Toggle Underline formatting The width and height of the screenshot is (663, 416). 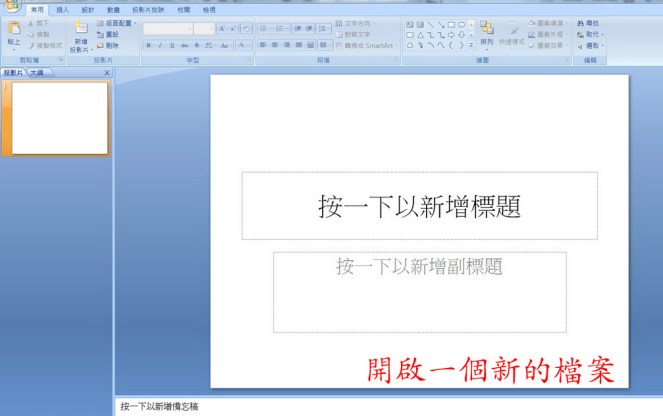click(x=172, y=45)
